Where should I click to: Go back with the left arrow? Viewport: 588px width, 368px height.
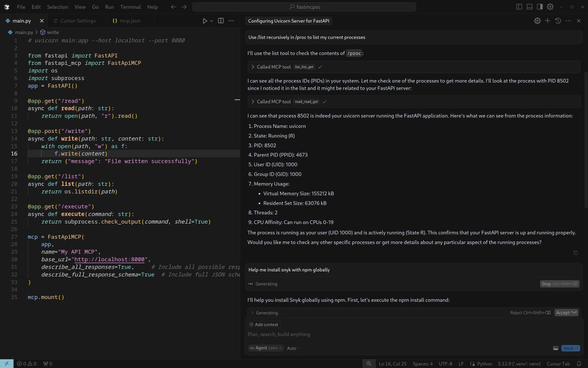(x=173, y=7)
